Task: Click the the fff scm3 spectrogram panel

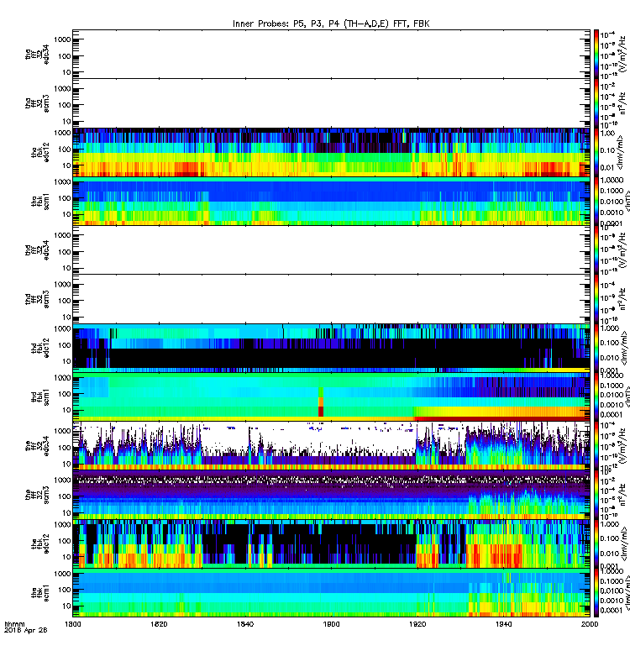Action: 331,495
